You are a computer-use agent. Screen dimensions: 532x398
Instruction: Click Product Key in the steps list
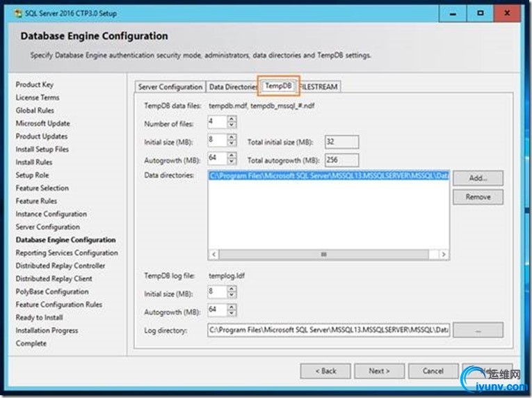tap(35, 85)
